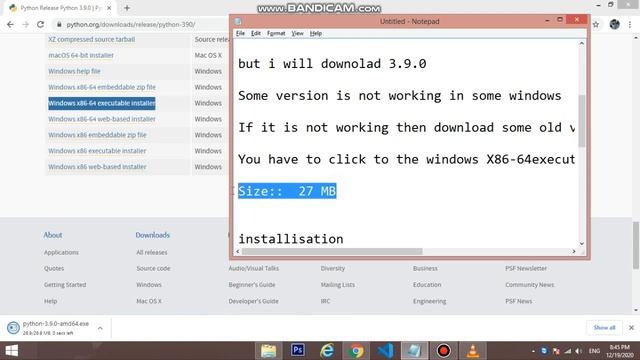This screenshot has height=360, width=640.
Task: Open Windows x86 executable installer link
Action: 97,151
